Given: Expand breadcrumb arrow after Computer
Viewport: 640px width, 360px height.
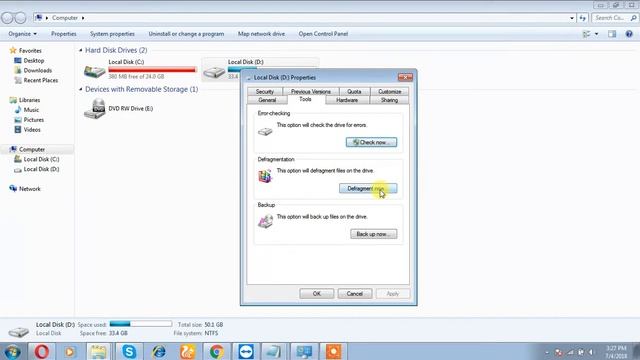Looking at the screenshot, I should pyautogui.click(x=83, y=18).
